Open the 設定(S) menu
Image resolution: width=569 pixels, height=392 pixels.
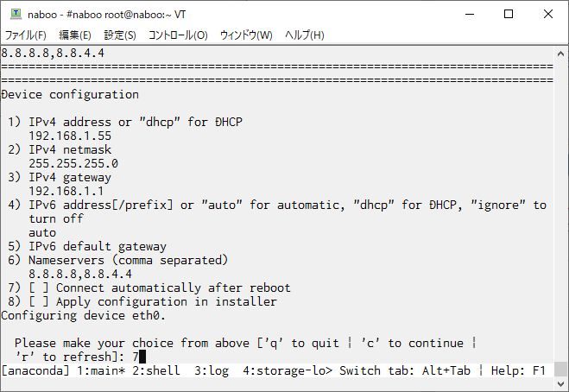120,35
